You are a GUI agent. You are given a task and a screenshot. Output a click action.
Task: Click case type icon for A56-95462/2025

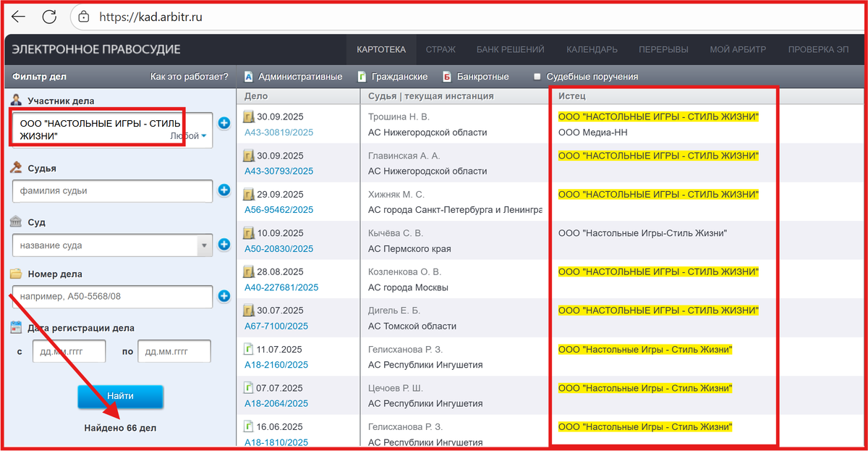(249, 194)
